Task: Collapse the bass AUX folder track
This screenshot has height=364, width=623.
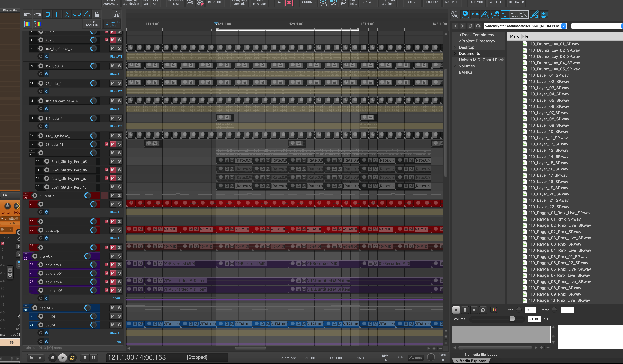Action: (x=26, y=194)
